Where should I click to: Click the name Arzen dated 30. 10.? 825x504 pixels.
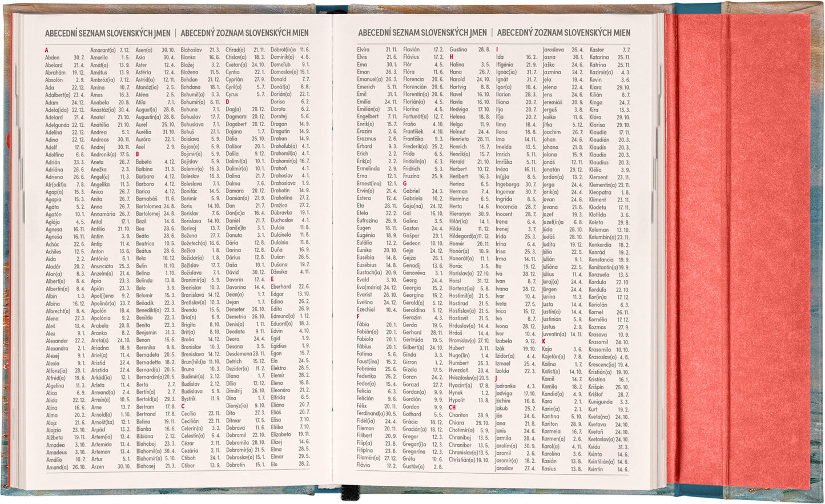[x=98, y=467]
